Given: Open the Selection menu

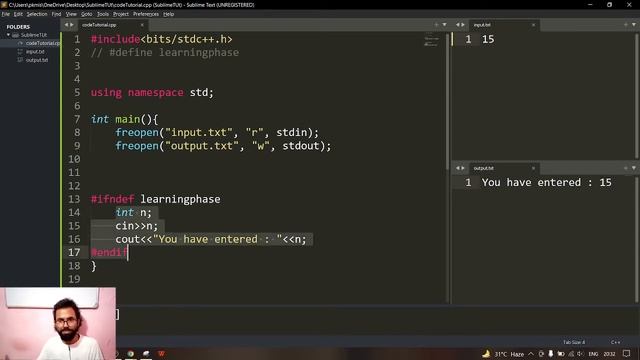Looking at the screenshot, I should pyautogui.click(x=37, y=14).
